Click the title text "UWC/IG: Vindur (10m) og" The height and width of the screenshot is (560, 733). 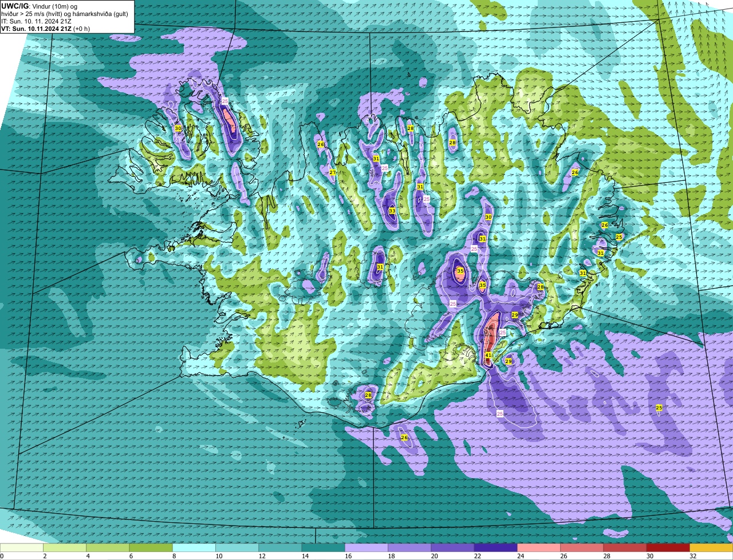pos(39,6)
